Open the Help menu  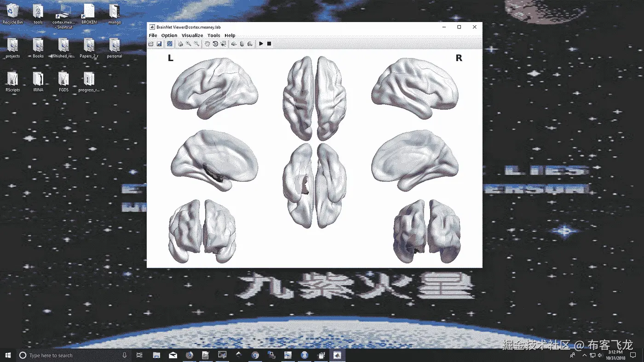pyautogui.click(x=230, y=35)
